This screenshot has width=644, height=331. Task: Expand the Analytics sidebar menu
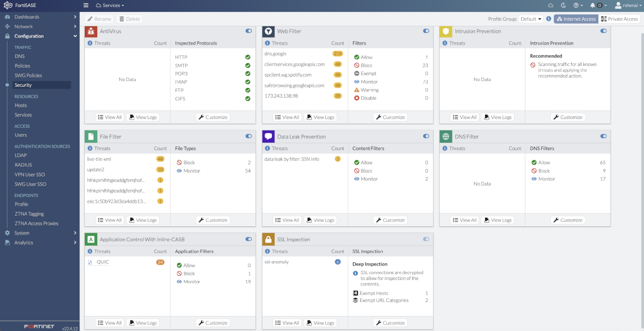(40, 242)
